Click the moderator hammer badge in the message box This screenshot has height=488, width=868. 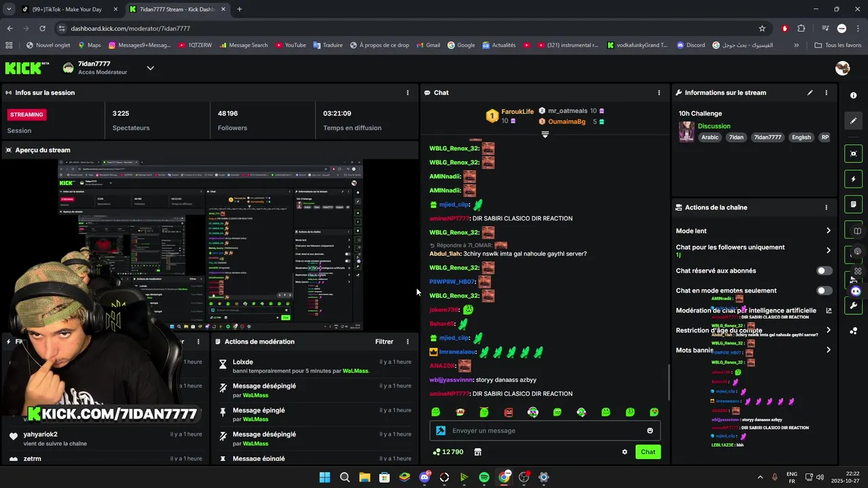pos(440,430)
